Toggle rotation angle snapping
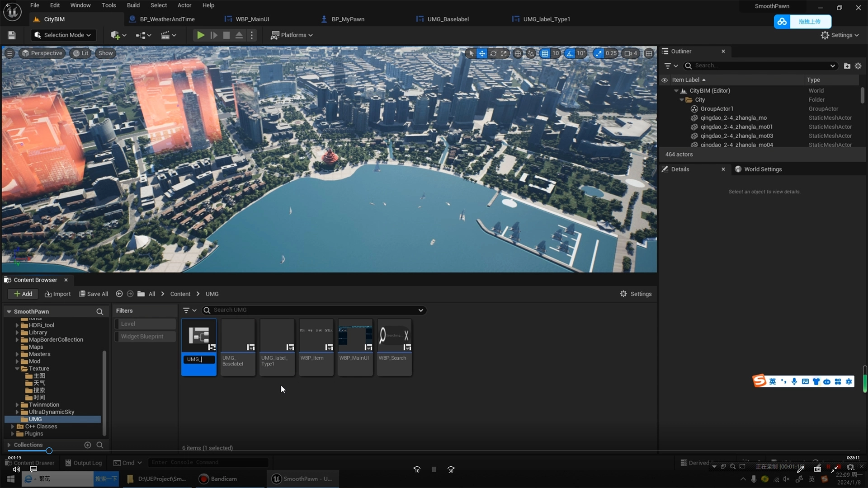868x488 pixels. click(x=570, y=53)
